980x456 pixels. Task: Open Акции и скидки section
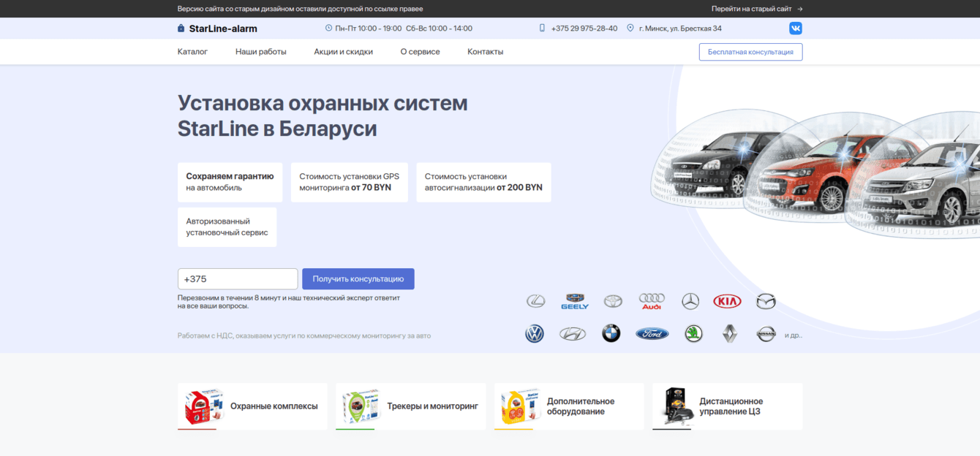point(343,52)
